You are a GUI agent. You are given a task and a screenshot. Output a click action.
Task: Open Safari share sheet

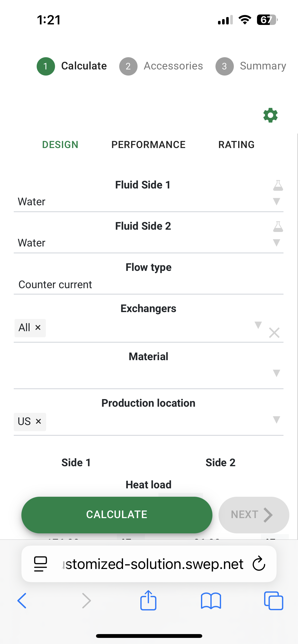(x=148, y=601)
